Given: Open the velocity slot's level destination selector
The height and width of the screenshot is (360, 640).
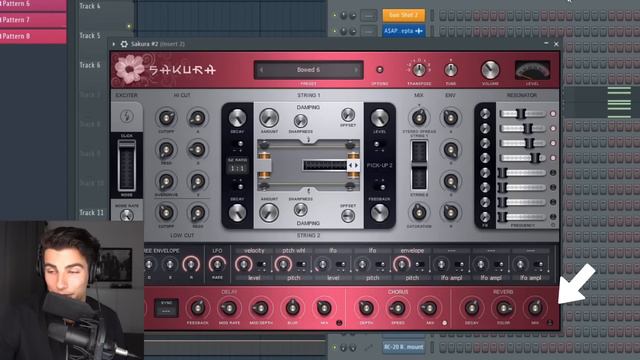Looking at the screenshot, I should (254, 278).
